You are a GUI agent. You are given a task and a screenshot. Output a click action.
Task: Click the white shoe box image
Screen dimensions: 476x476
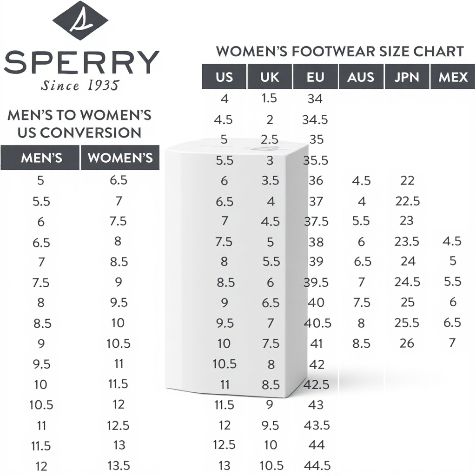237,270
